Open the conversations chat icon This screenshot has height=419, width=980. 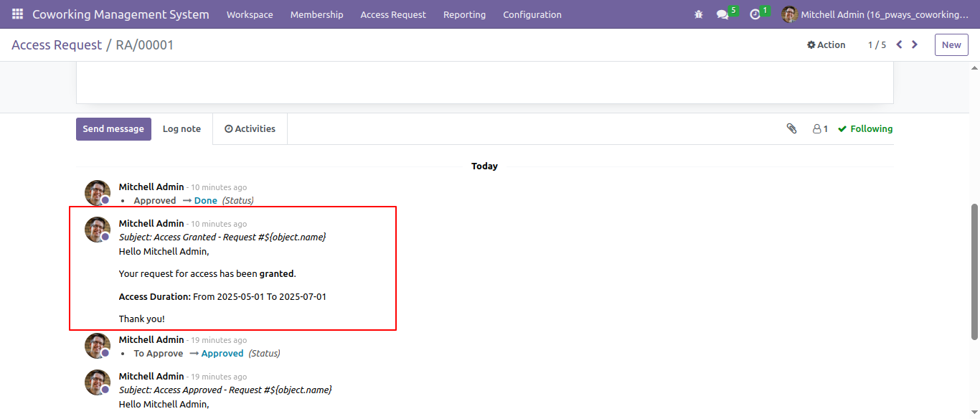point(722,14)
